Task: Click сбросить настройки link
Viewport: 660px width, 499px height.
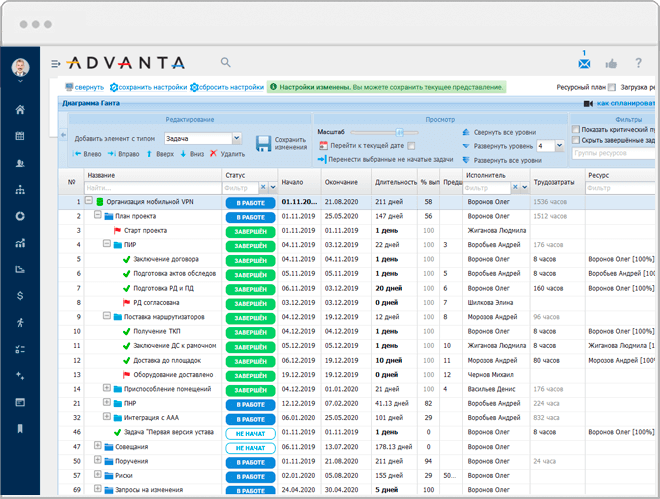Action: point(231,87)
